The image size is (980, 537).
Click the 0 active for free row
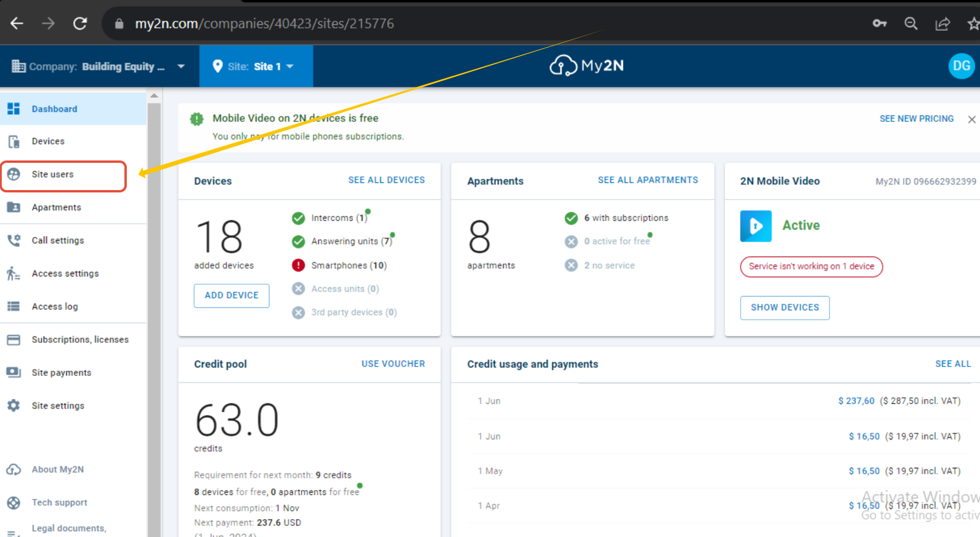coord(608,241)
